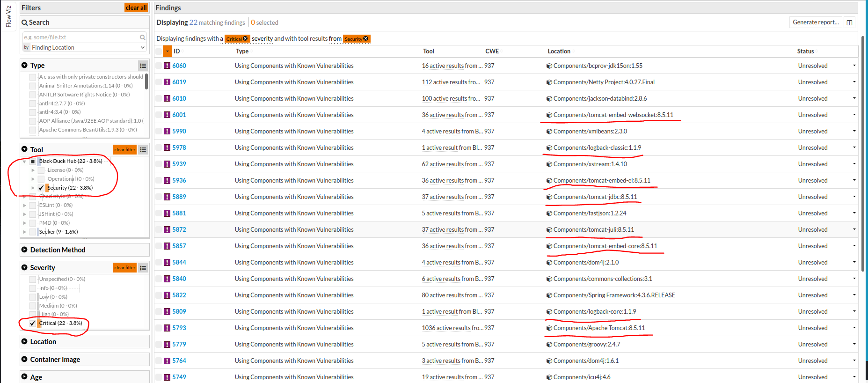
Task: Sort findings by the Status column header
Action: [805, 52]
